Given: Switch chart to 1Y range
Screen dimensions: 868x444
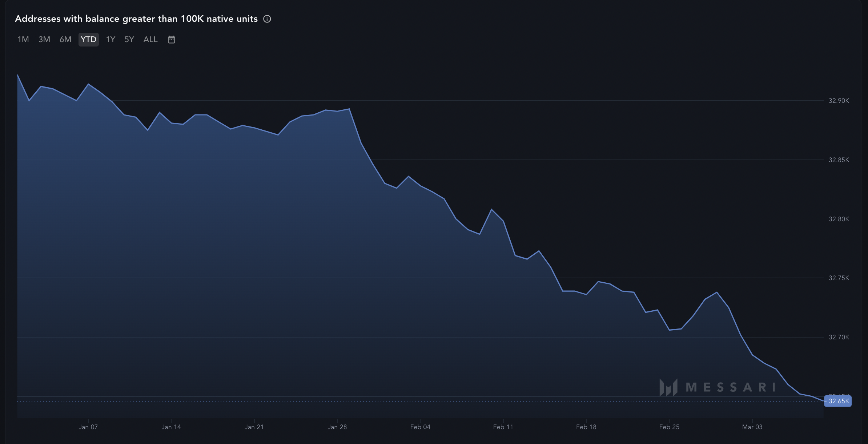Looking at the screenshot, I should coord(110,40).
